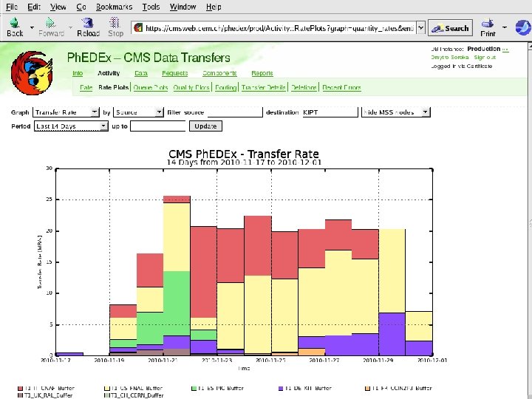Click the filter source input field
Image resolution: width=532 pixels, height=399 pixels.
[235, 112]
